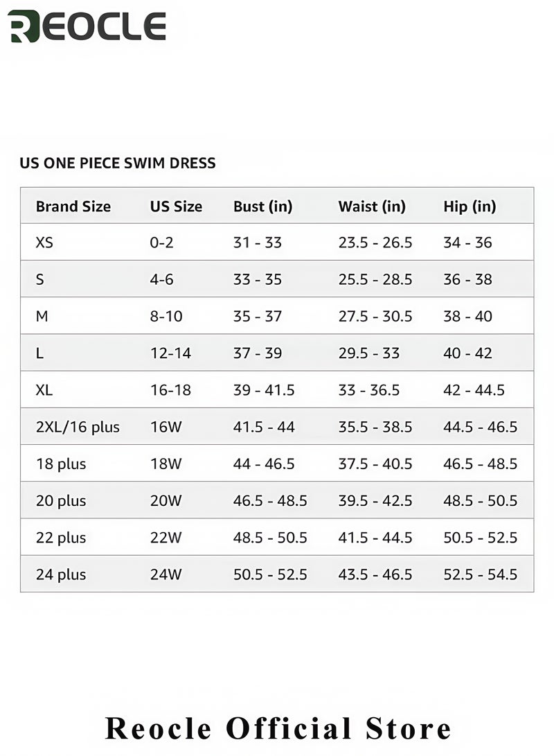Click the 24 plus hip value 52.5 - 54.5
The width and height of the screenshot is (554, 756).
tap(481, 574)
